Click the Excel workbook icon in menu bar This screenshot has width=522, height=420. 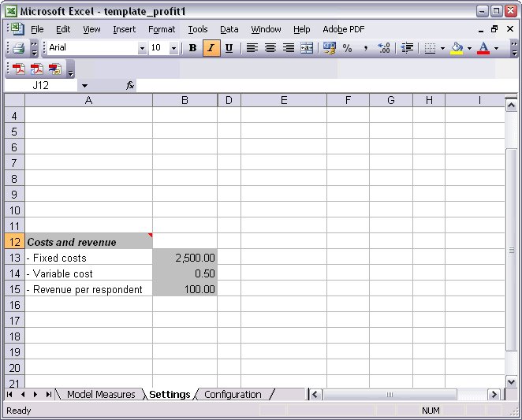[17, 29]
